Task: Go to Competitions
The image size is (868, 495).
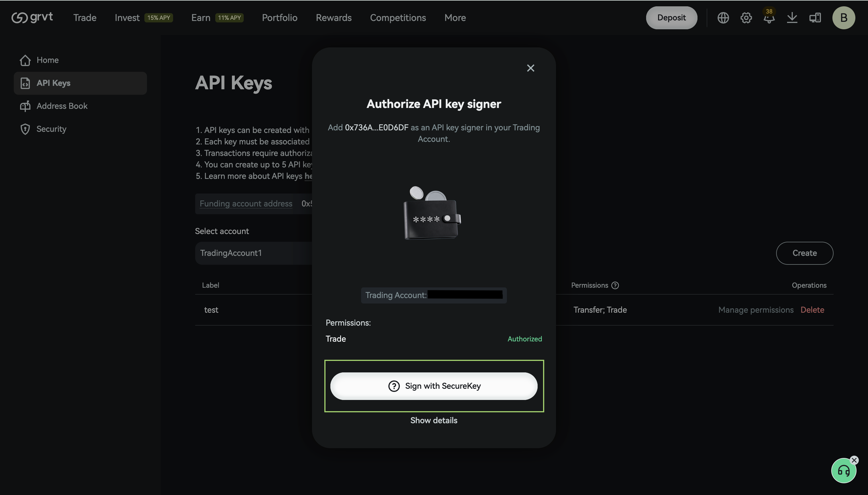Action: 398,18
